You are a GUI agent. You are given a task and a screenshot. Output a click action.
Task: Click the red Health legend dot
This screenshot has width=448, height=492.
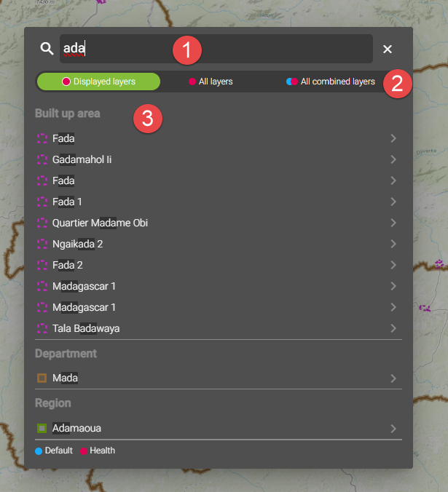click(x=84, y=451)
